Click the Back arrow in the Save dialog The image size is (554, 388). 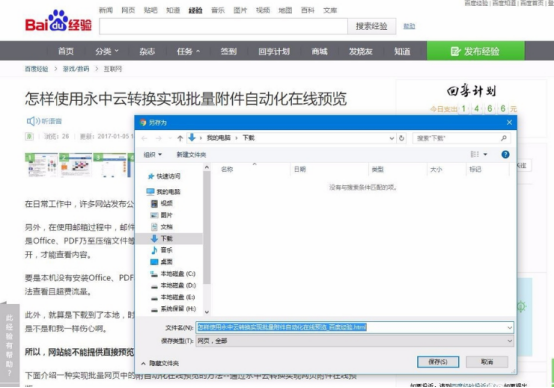(144, 138)
